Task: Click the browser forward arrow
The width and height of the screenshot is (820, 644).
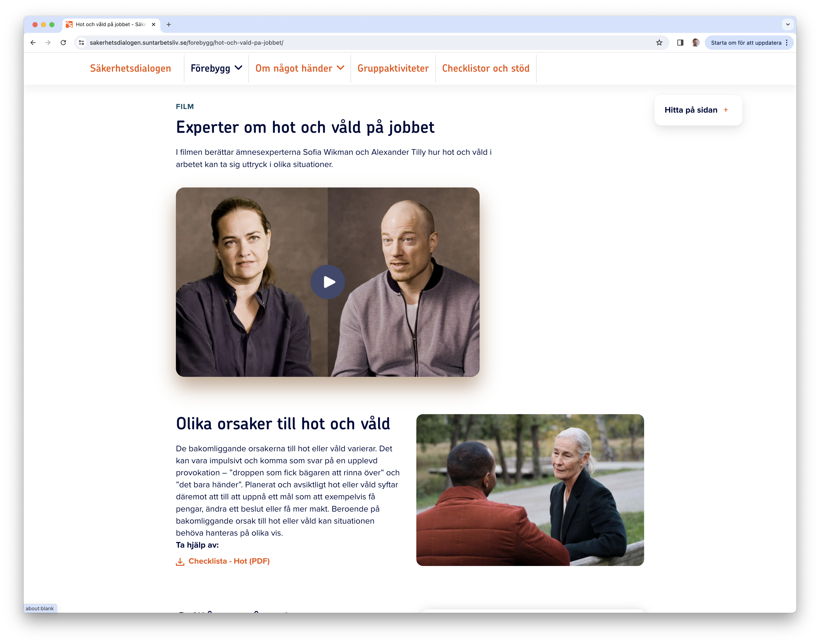Action: (x=48, y=43)
